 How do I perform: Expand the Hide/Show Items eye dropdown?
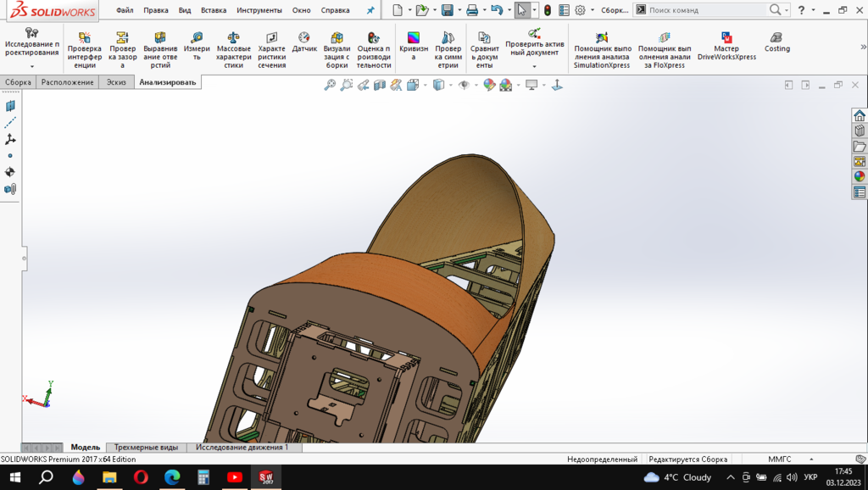click(x=476, y=85)
